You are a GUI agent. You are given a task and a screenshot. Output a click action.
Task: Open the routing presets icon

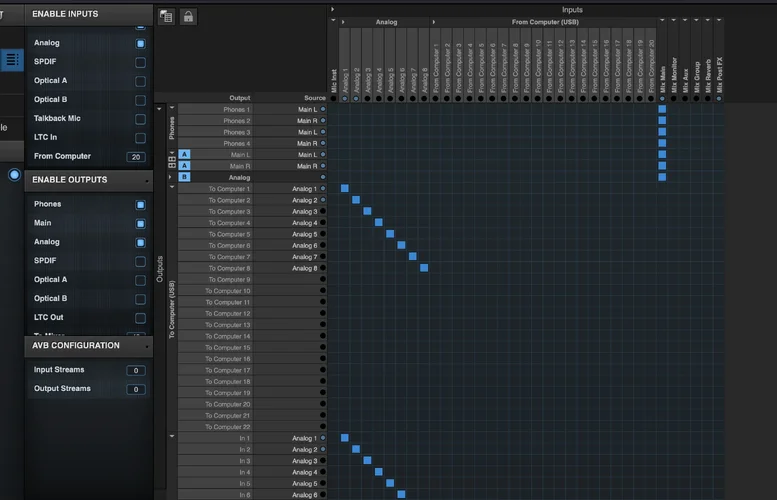coord(166,17)
